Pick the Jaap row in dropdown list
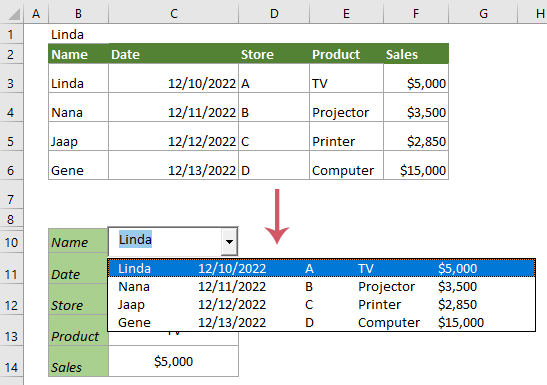 click(x=321, y=304)
